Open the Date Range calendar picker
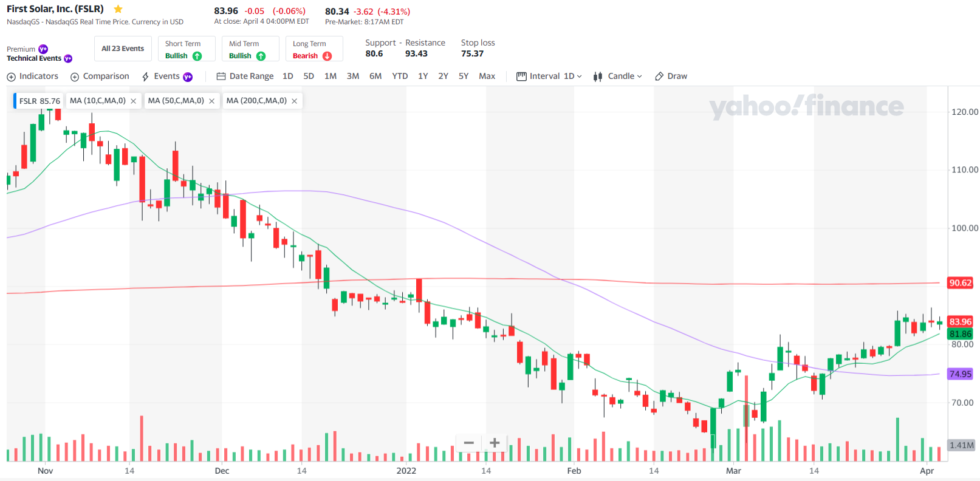Screen dimensions: 980x481 coord(245,76)
